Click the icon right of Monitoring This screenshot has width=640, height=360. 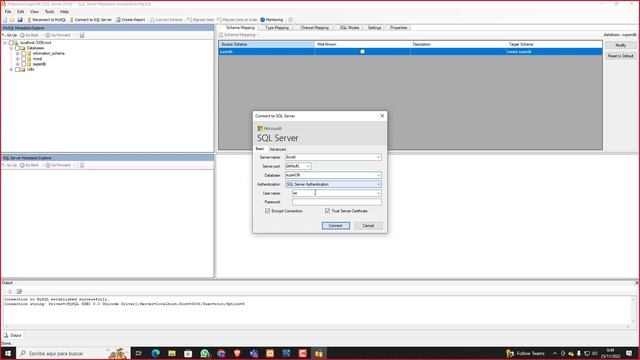(x=291, y=20)
